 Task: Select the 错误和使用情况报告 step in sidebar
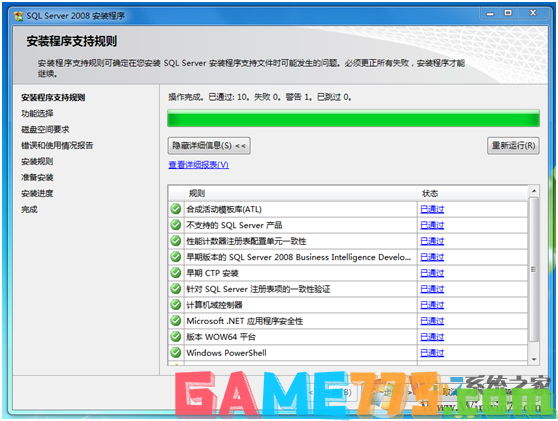point(57,146)
